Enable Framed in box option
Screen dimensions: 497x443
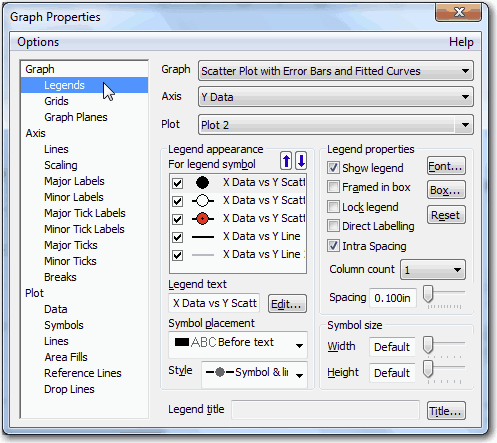(333, 187)
